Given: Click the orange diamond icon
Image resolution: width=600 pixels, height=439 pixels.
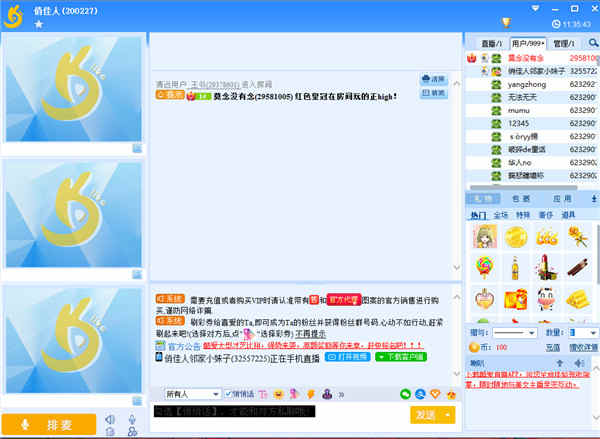Looking at the screenshot, I should (x=435, y=394).
